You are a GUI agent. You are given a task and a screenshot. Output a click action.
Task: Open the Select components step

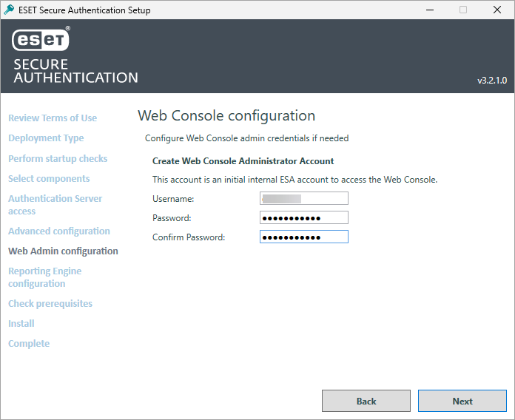49,178
